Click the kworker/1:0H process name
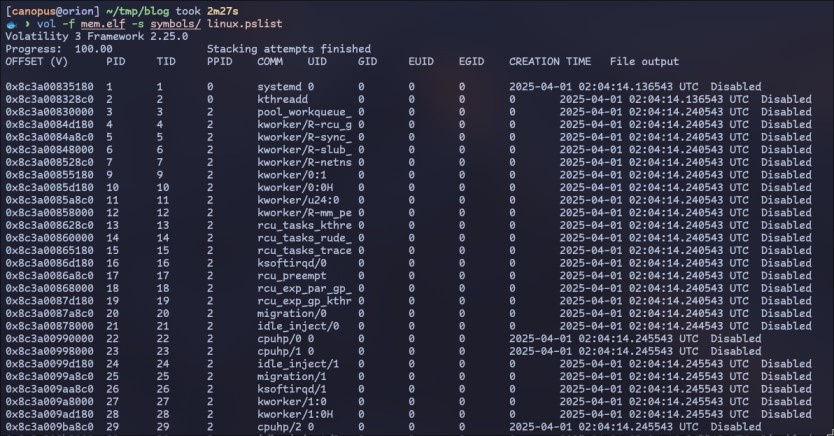This screenshot has height=436, width=834. 295,415
